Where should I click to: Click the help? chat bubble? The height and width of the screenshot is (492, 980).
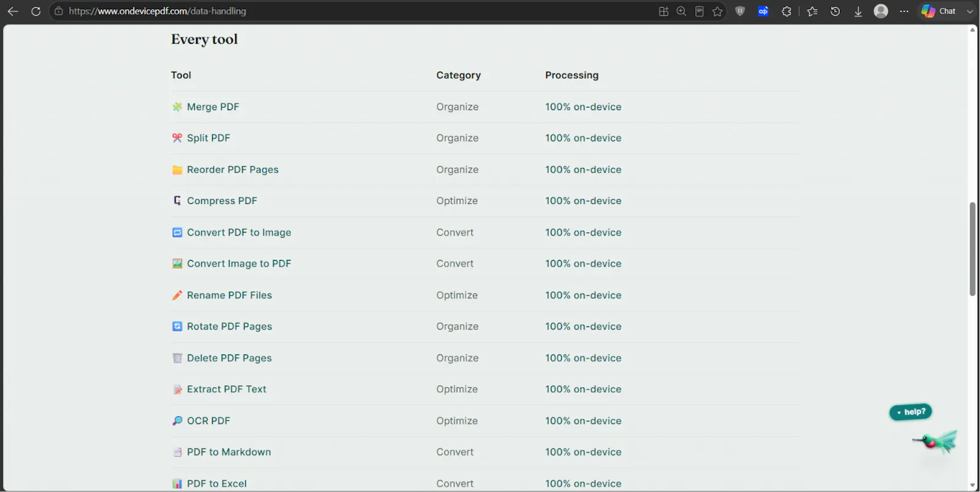(x=911, y=412)
